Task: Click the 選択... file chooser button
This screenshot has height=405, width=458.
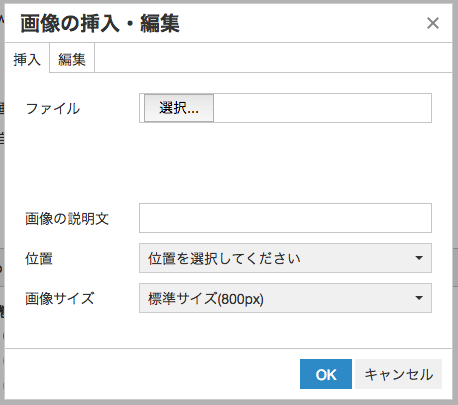Action: [x=179, y=108]
